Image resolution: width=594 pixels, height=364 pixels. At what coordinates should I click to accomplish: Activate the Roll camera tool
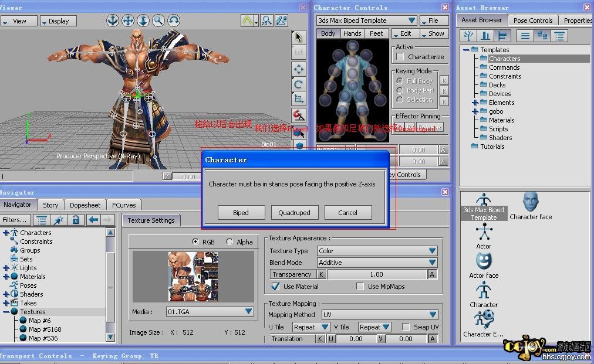point(174,21)
